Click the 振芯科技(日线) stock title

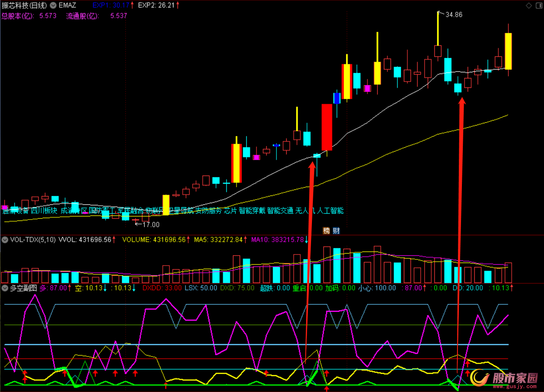point(24,5)
